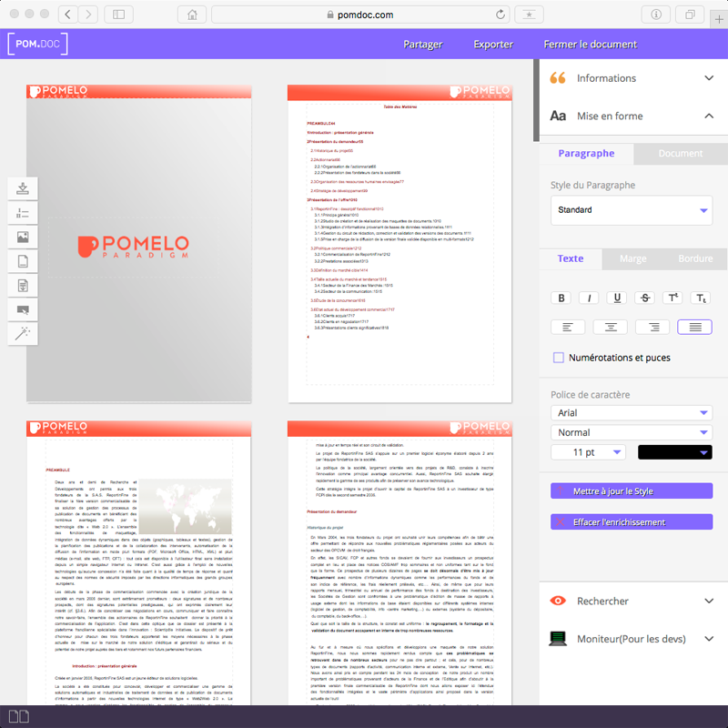
Task: Go back with browser back arrow
Action: (x=67, y=15)
